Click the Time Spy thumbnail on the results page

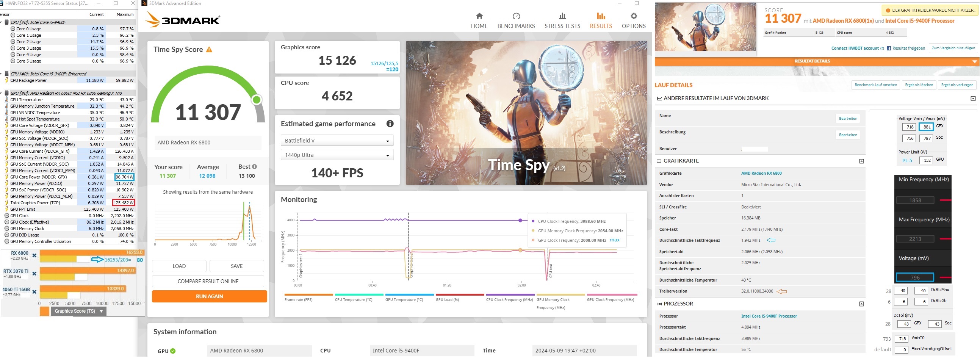pyautogui.click(x=705, y=27)
